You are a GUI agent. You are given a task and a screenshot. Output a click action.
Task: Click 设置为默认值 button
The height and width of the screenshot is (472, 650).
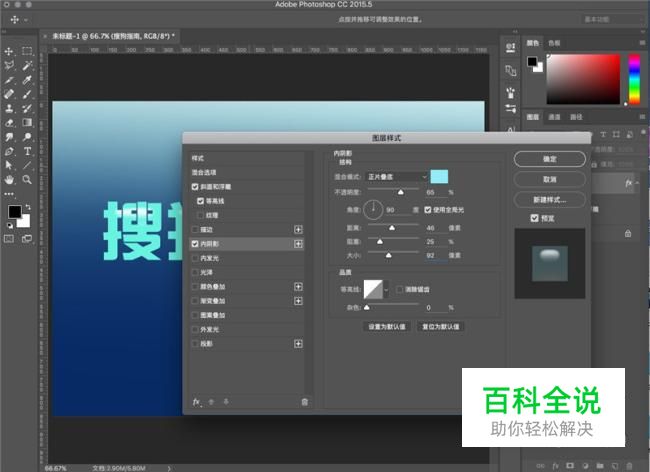click(x=387, y=327)
